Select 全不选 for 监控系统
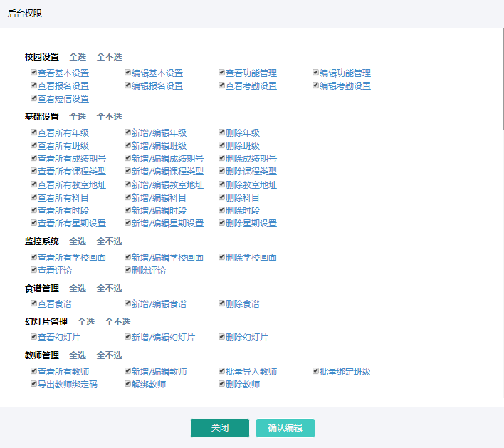This screenshot has height=448, width=504. pyautogui.click(x=110, y=241)
